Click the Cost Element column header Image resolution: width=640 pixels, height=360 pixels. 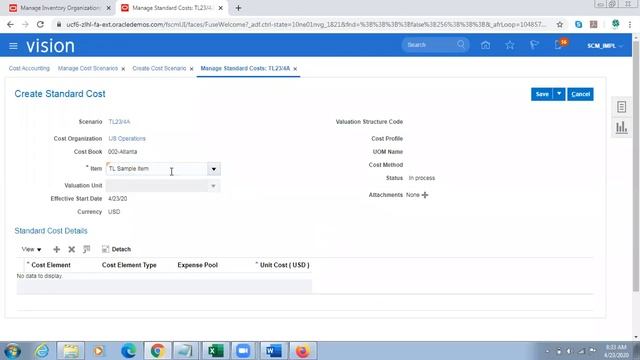[51, 265]
